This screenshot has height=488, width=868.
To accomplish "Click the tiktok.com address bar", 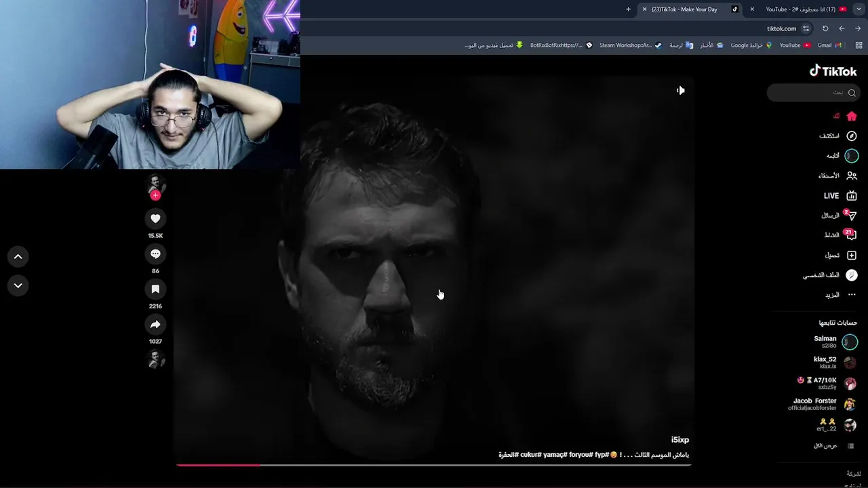I will [781, 28].
